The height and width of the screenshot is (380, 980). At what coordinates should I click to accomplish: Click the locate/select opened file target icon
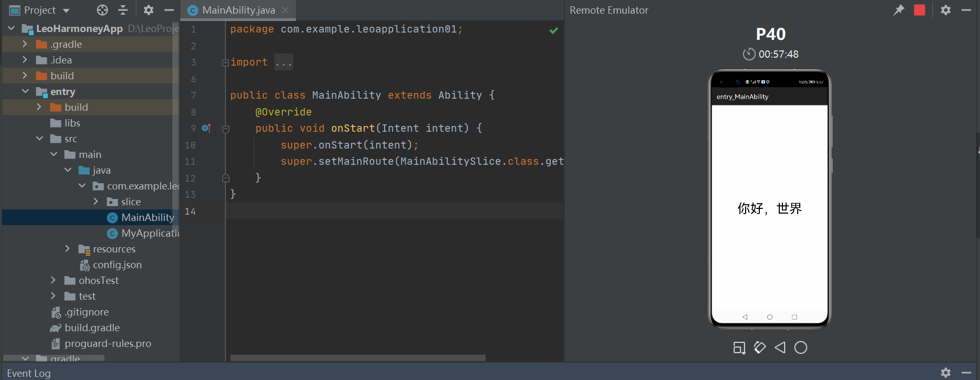pos(102,10)
